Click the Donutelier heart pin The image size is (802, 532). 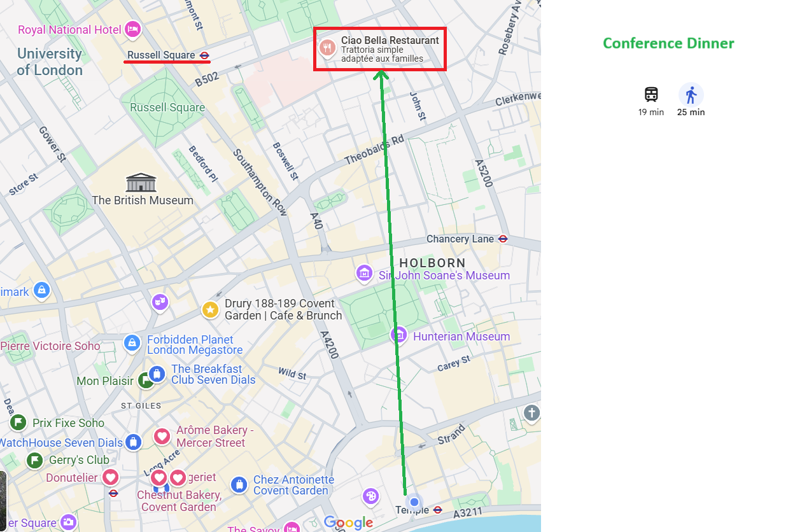111,477
